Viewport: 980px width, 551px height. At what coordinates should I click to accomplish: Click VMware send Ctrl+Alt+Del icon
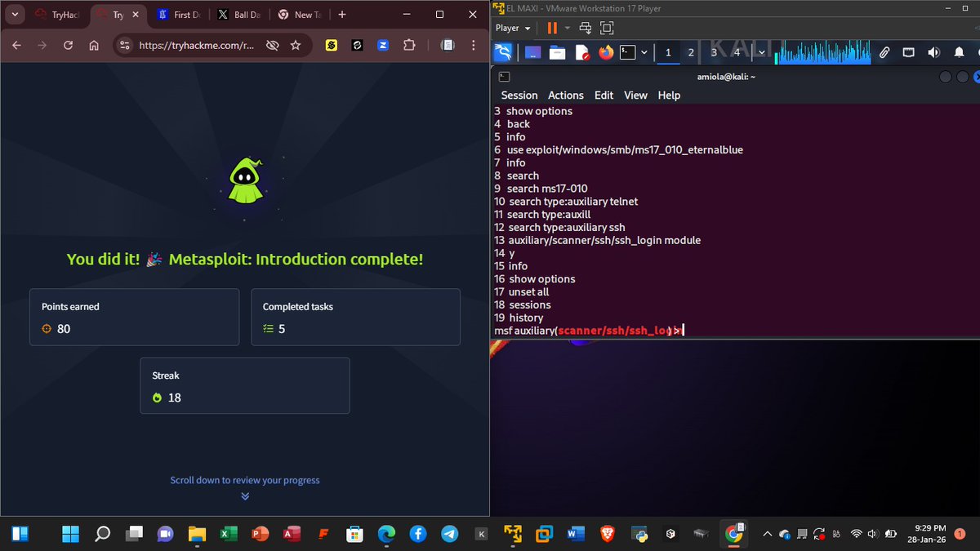[x=585, y=28]
